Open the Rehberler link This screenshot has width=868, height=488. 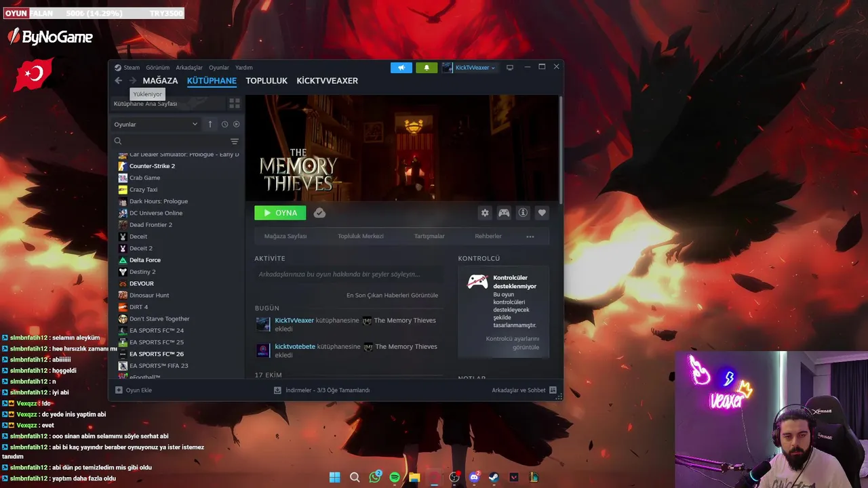tap(488, 237)
